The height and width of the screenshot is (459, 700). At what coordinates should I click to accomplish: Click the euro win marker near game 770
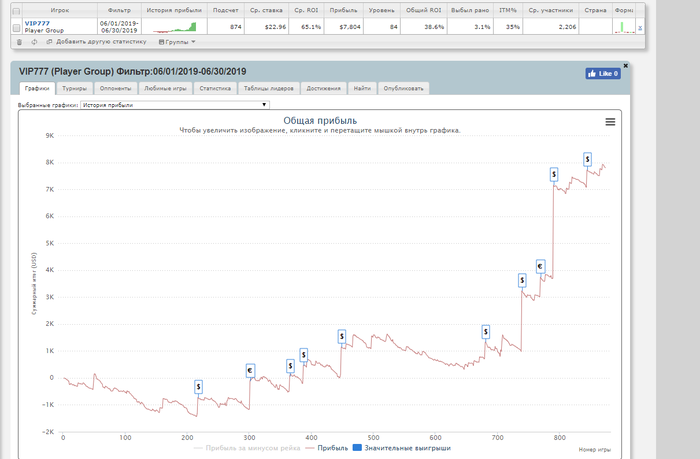point(540,267)
